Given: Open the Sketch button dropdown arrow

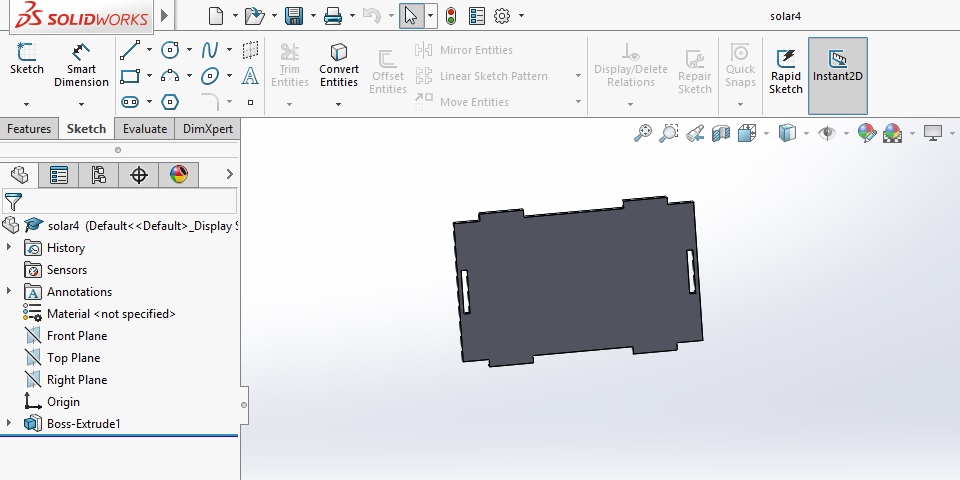Looking at the screenshot, I should tap(26, 105).
